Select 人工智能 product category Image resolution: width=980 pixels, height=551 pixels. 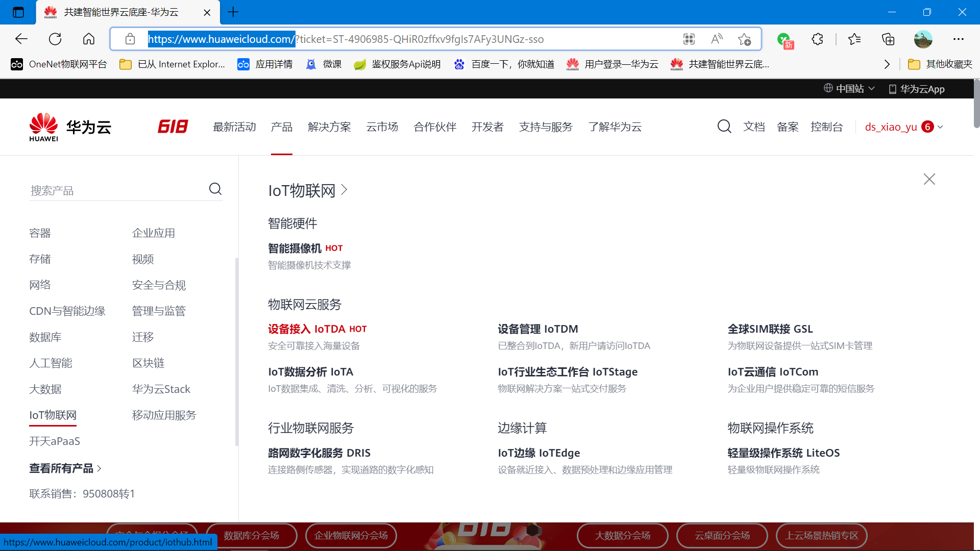[x=51, y=363]
